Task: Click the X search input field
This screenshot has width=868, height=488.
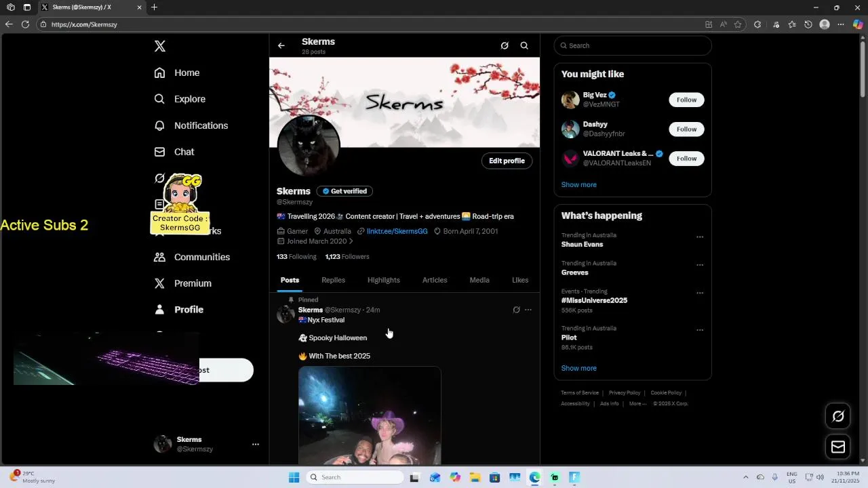Action: pos(633,45)
